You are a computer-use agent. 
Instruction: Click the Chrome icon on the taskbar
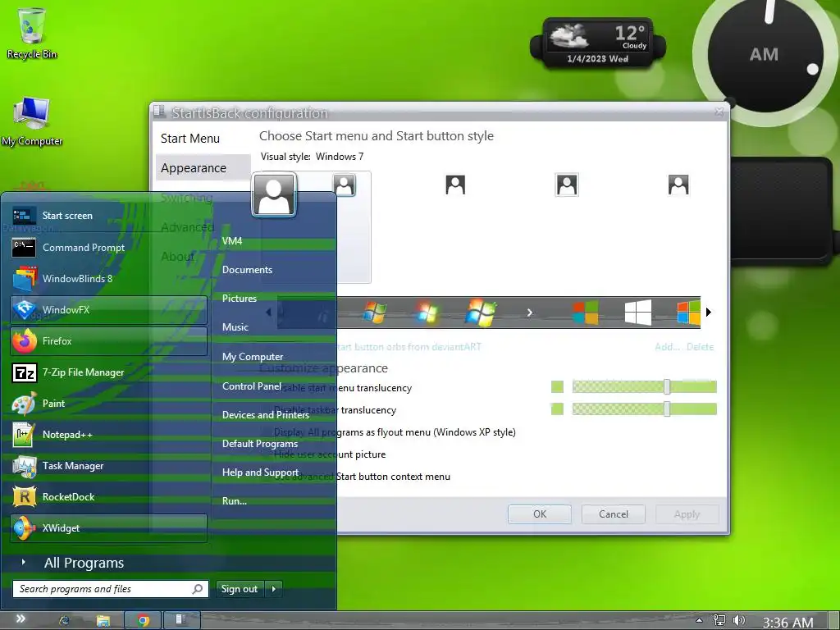pos(143,620)
